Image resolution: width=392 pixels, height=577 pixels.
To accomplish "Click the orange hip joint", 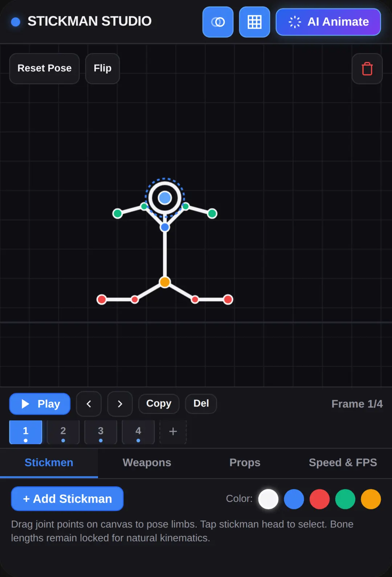I will coord(165,282).
